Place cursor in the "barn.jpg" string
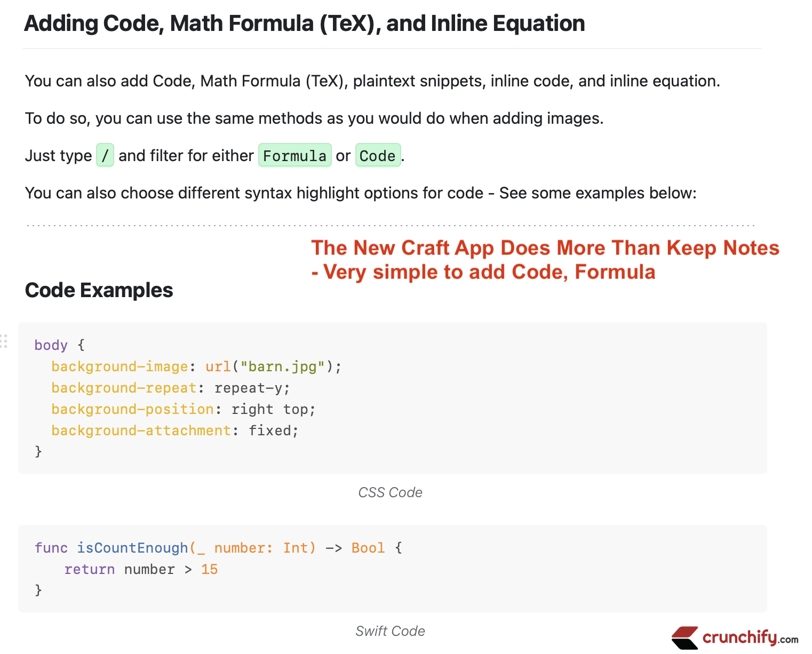812x654 pixels. click(282, 366)
